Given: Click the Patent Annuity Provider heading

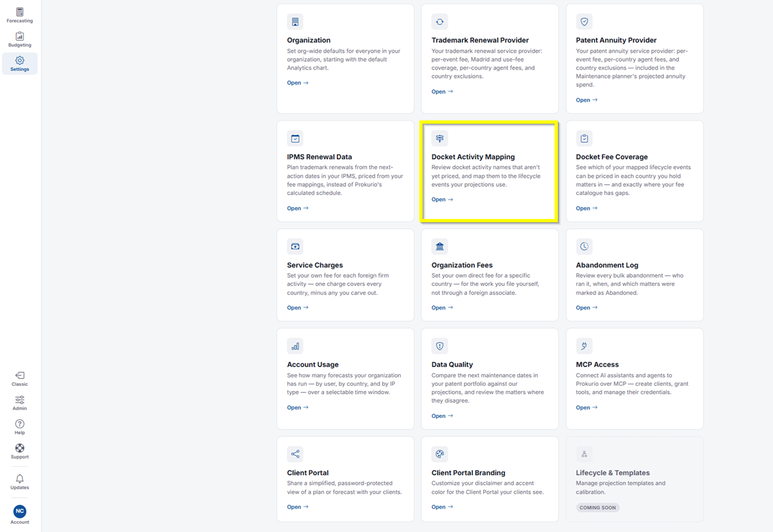Looking at the screenshot, I should click(x=616, y=40).
